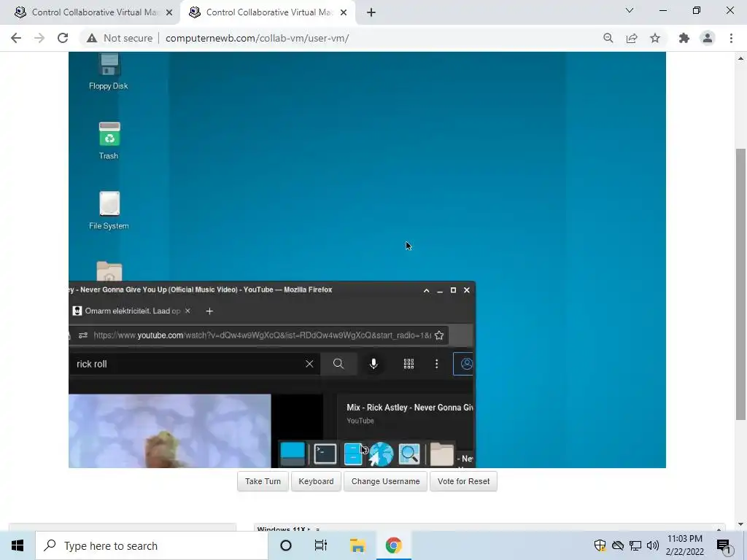Select the second Control Collaborative Virtual Machine tab
The height and width of the screenshot is (560, 747).
[268, 12]
